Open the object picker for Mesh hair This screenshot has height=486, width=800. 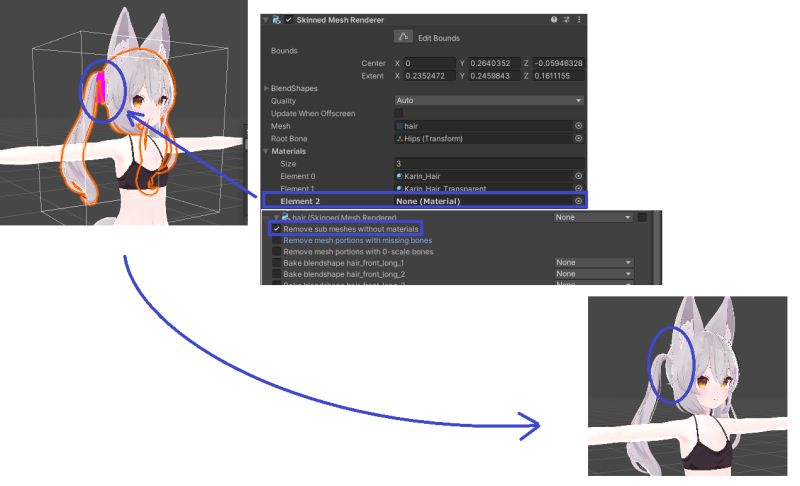click(x=578, y=125)
